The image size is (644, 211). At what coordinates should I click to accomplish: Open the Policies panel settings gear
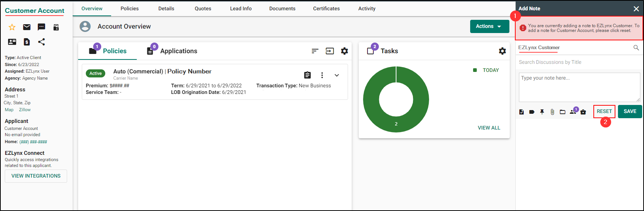click(x=344, y=51)
